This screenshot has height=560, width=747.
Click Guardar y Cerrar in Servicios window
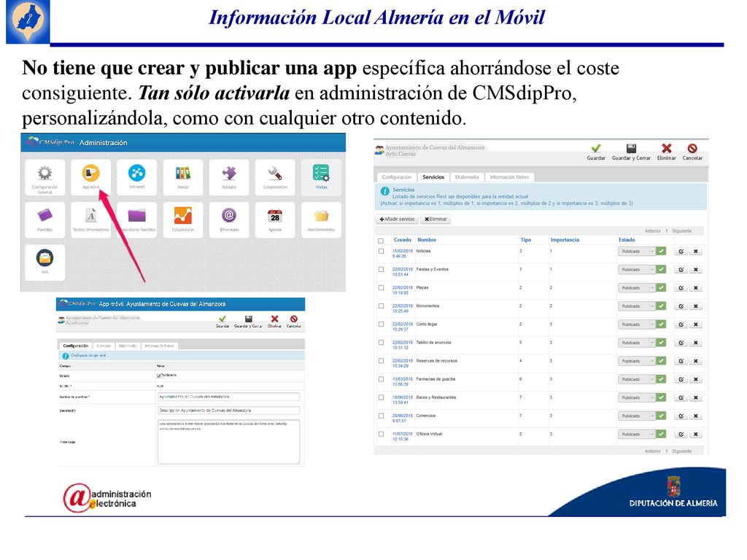[631, 152]
